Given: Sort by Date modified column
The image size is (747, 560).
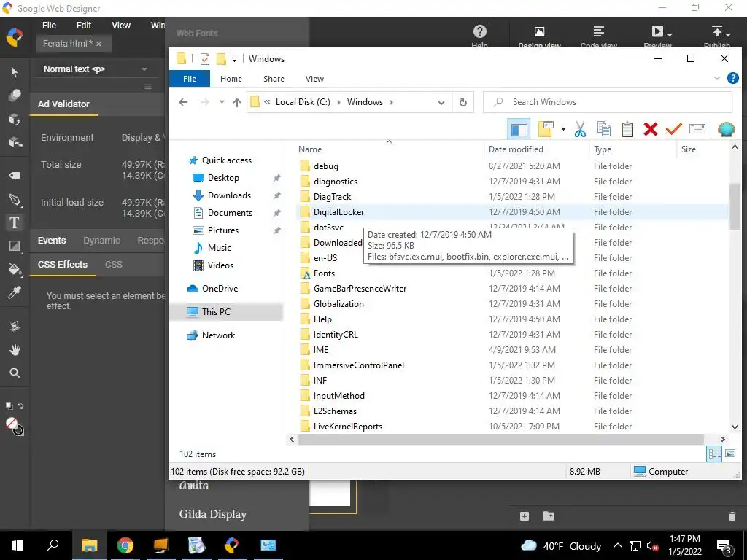Looking at the screenshot, I should tap(516, 149).
